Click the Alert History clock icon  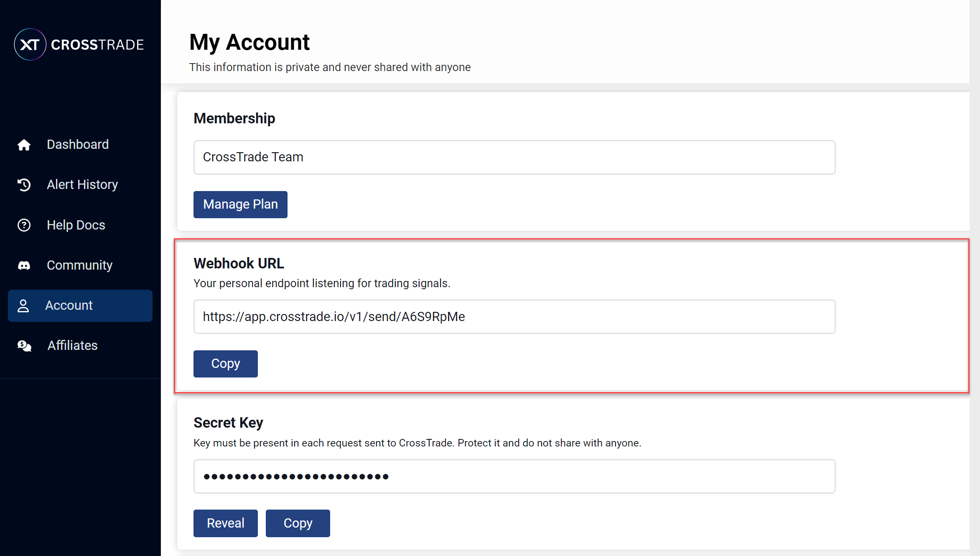pos(24,185)
